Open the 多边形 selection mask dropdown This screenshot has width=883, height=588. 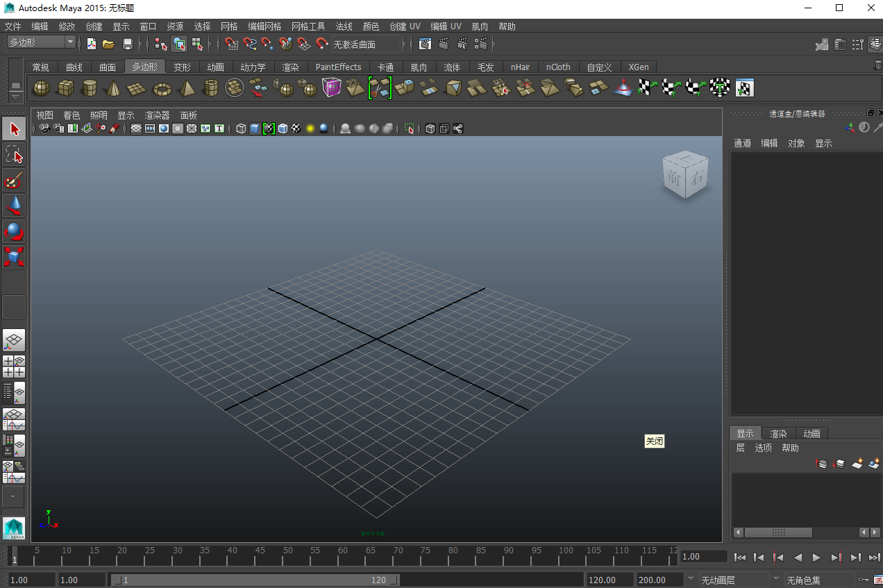(x=70, y=42)
